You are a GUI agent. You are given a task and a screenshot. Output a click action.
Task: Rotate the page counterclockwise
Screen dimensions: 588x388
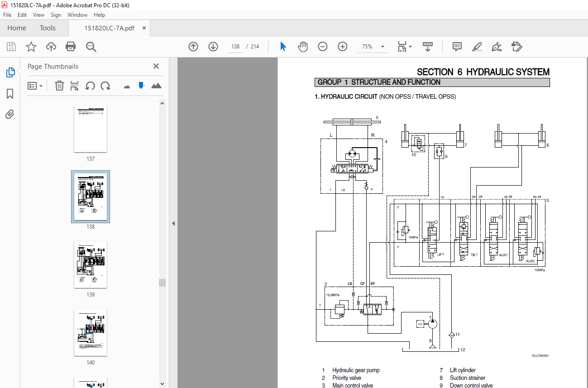click(90, 86)
